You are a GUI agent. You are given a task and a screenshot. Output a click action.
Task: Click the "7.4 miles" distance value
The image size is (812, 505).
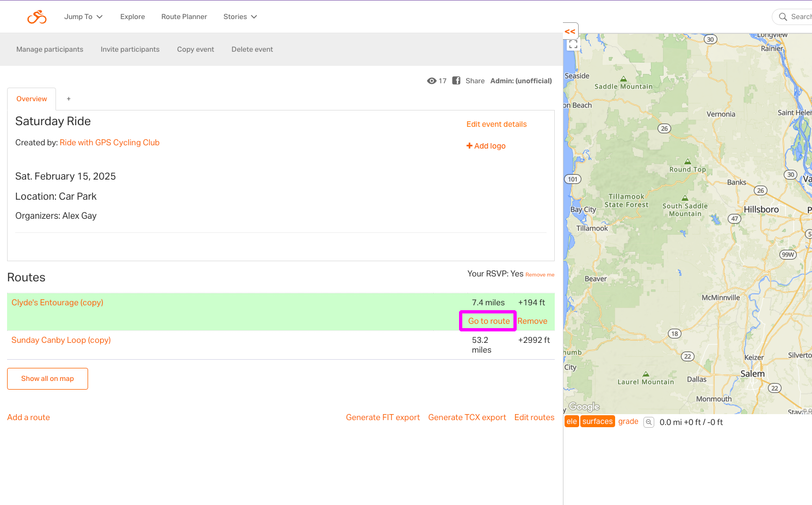[488, 303]
